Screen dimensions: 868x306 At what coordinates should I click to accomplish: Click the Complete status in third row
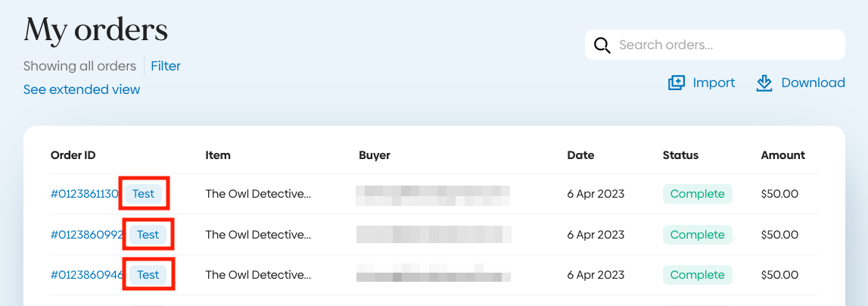pyautogui.click(x=697, y=274)
